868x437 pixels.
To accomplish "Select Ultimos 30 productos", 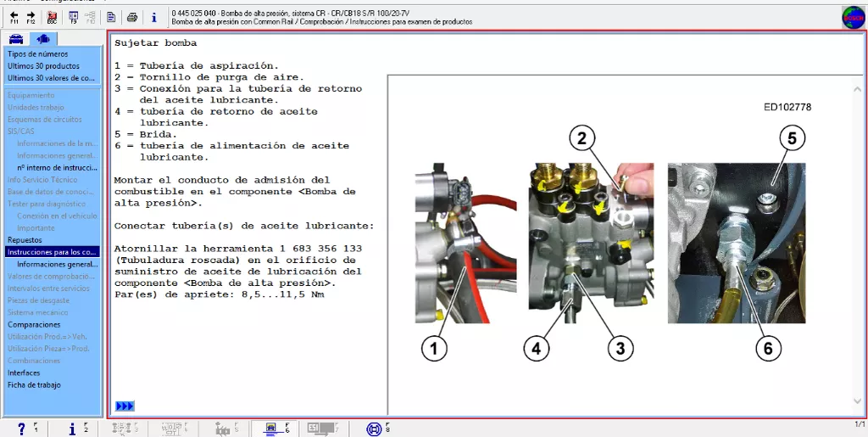I will [43, 66].
